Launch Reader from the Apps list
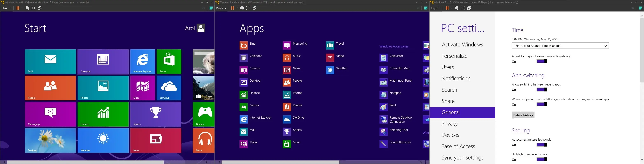Viewport: 644px width, 164px height. click(x=292, y=107)
